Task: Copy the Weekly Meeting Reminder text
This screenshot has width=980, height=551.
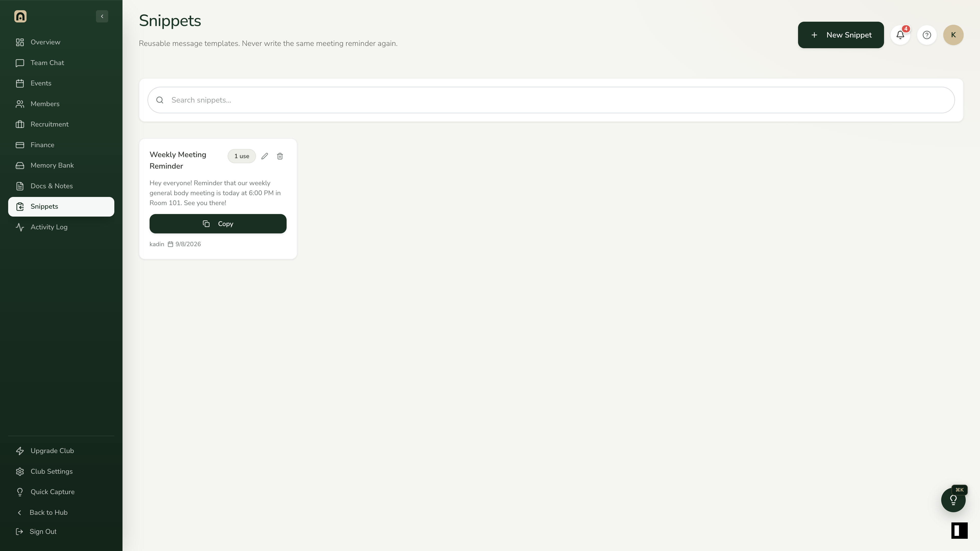Action: click(218, 224)
